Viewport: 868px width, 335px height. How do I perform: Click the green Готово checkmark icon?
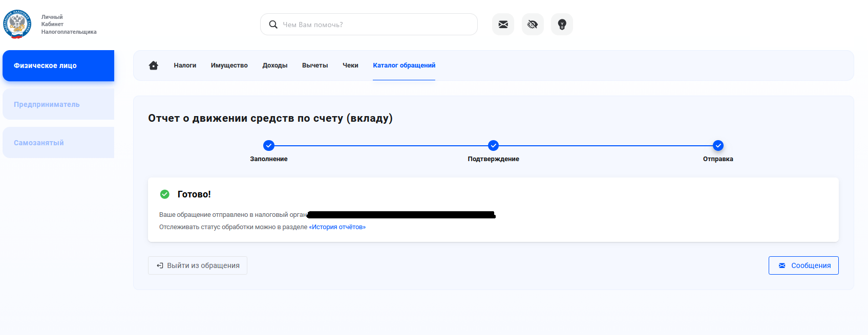[x=165, y=194]
